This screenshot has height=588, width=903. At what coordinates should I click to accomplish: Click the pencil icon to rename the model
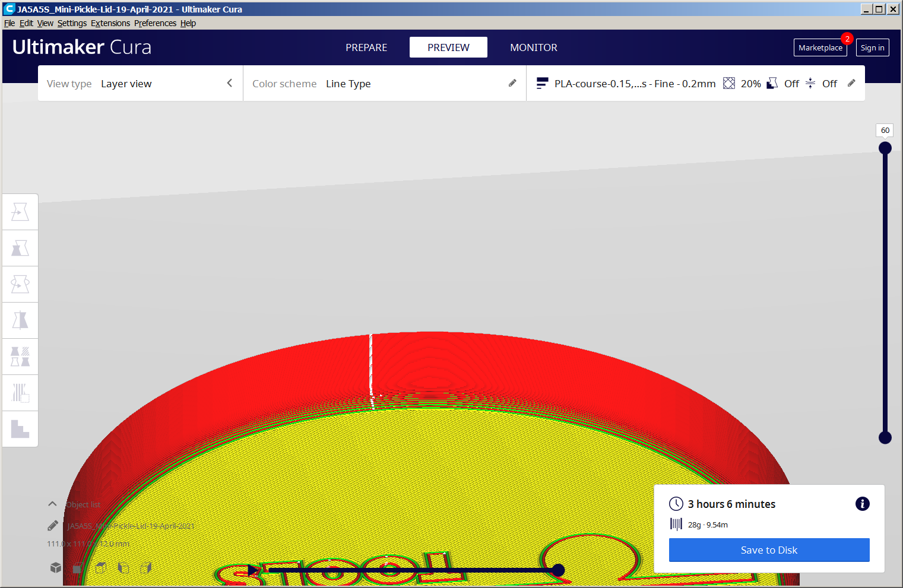click(x=53, y=526)
